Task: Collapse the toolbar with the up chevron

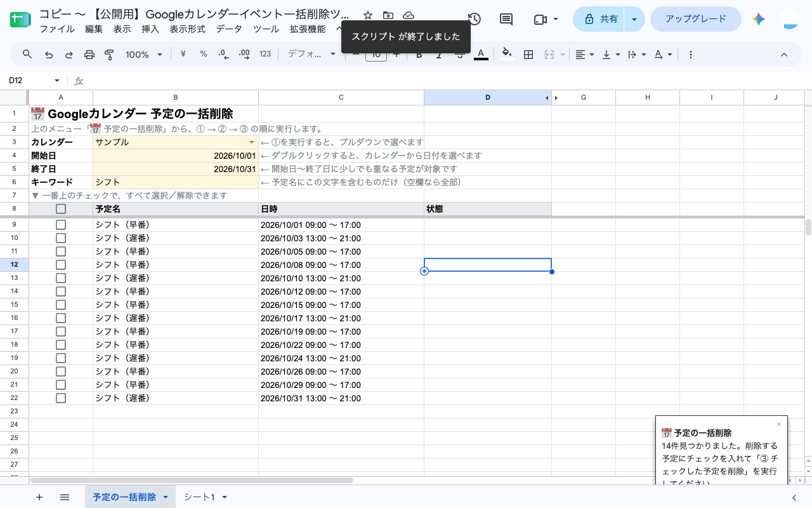Action: pyautogui.click(x=784, y=55)
